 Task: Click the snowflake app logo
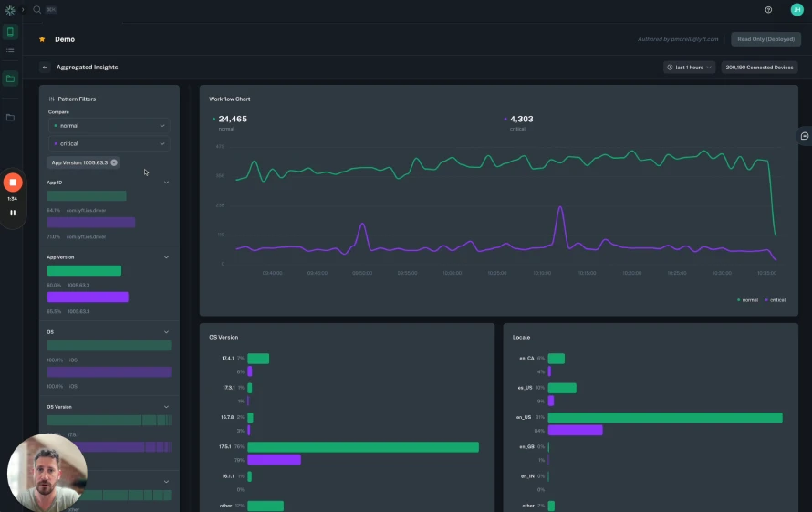[x=10, y=10]
